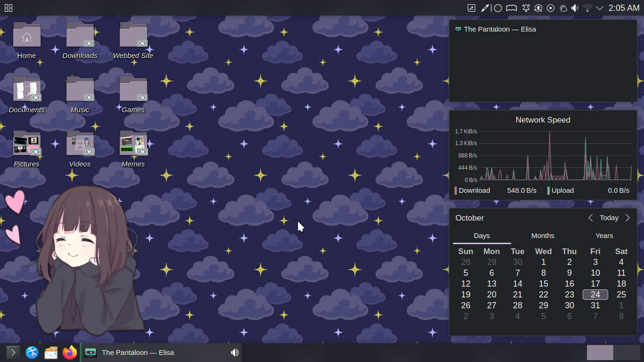Switch calendar to the Months tab

[543, 236]
